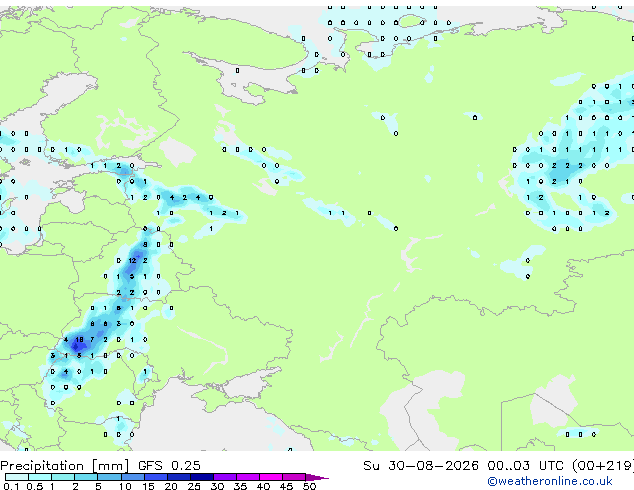Select the 30–35 mm purple legend swatch

(x=225, y=477)
